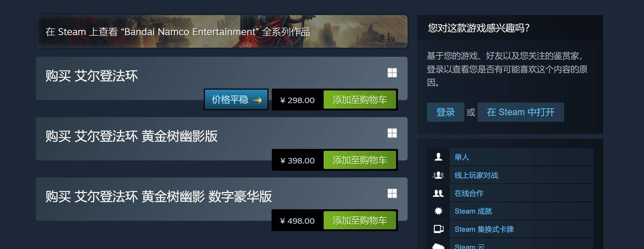
Task: Click the online co-op icon
Action: click(x=438, y=193)
